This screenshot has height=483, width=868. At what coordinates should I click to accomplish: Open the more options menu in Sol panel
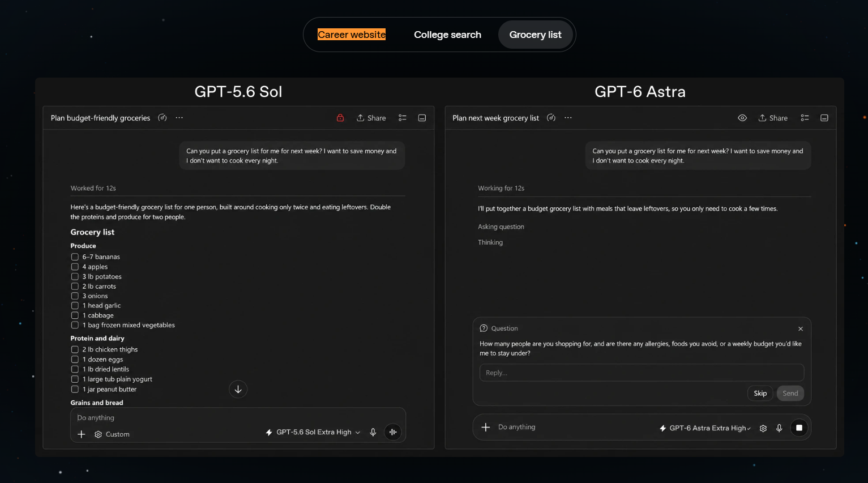tap(179, 118)
